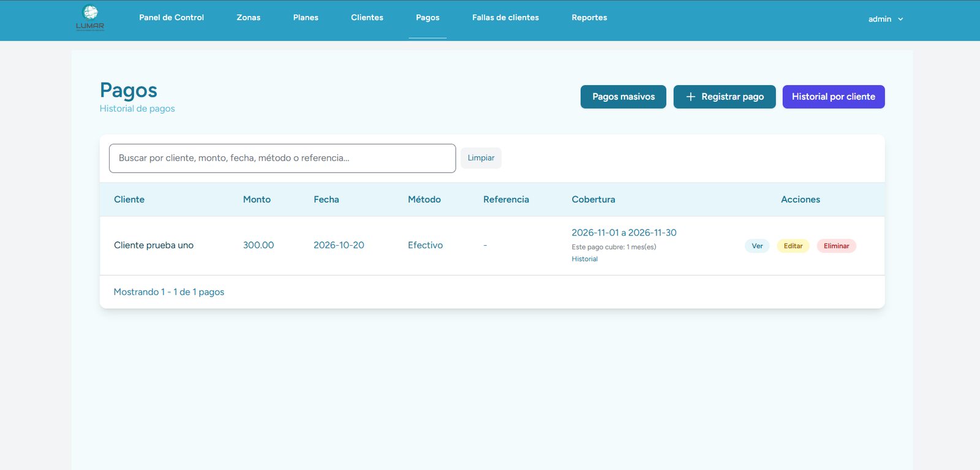Click the Mostrando 1 - 1 de 1 pagos text
This screenshot has height=470, width=980.
[169, 292]
